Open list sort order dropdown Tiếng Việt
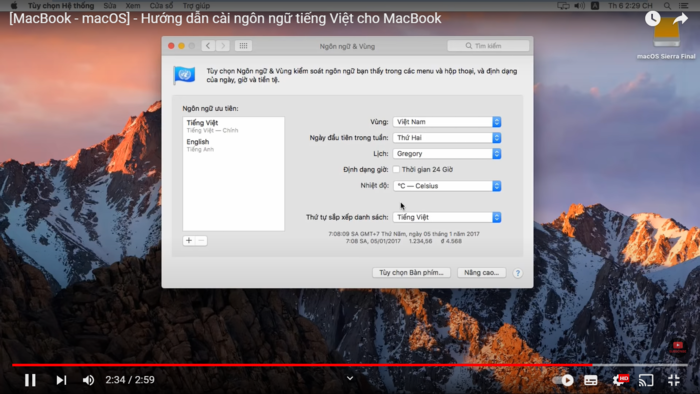 447,217
